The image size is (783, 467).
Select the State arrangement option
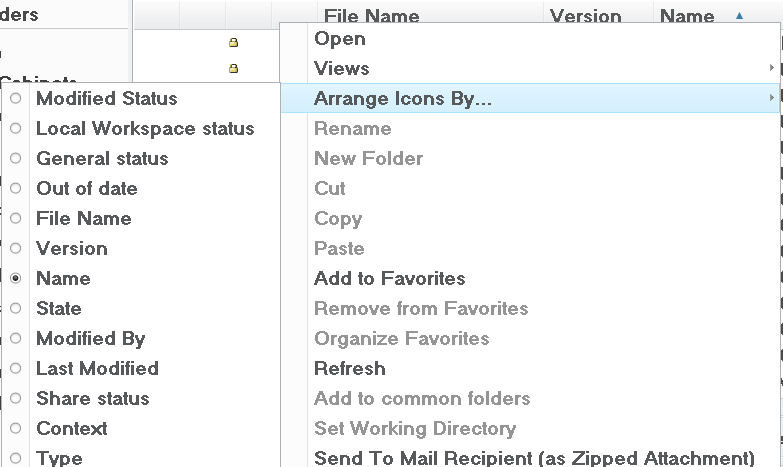point(58,308)
